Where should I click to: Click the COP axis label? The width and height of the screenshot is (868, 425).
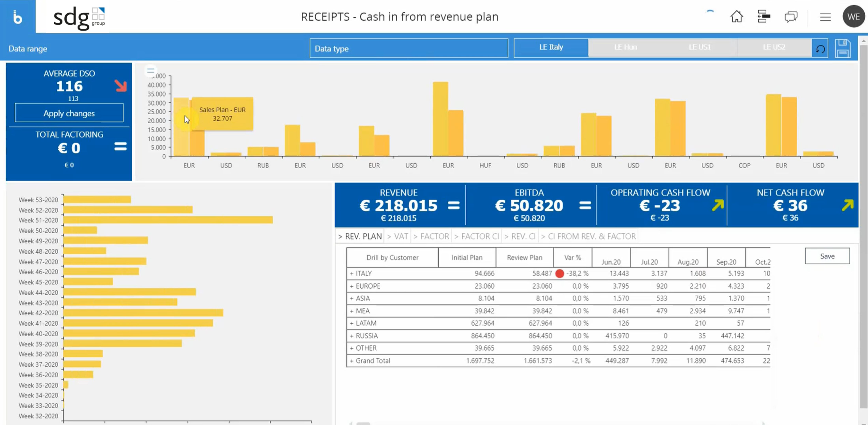pyautogui.click(x=744, y=165)
